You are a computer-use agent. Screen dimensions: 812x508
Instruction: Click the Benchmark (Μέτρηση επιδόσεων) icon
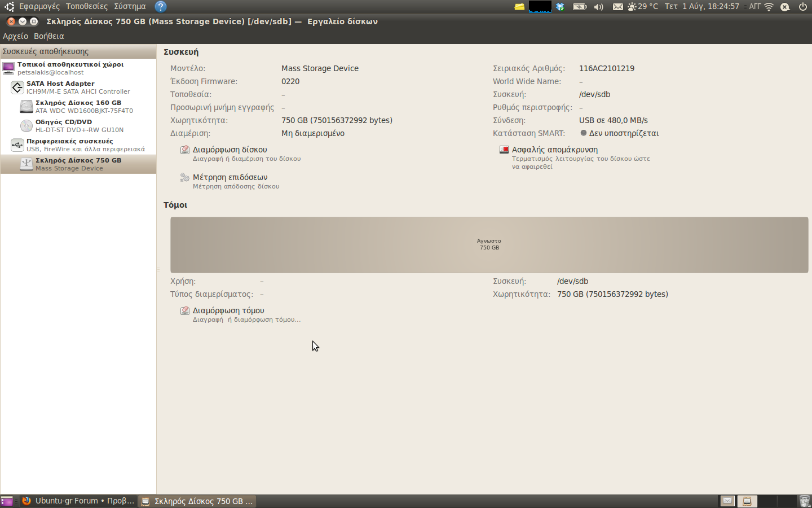coord(184,178)
